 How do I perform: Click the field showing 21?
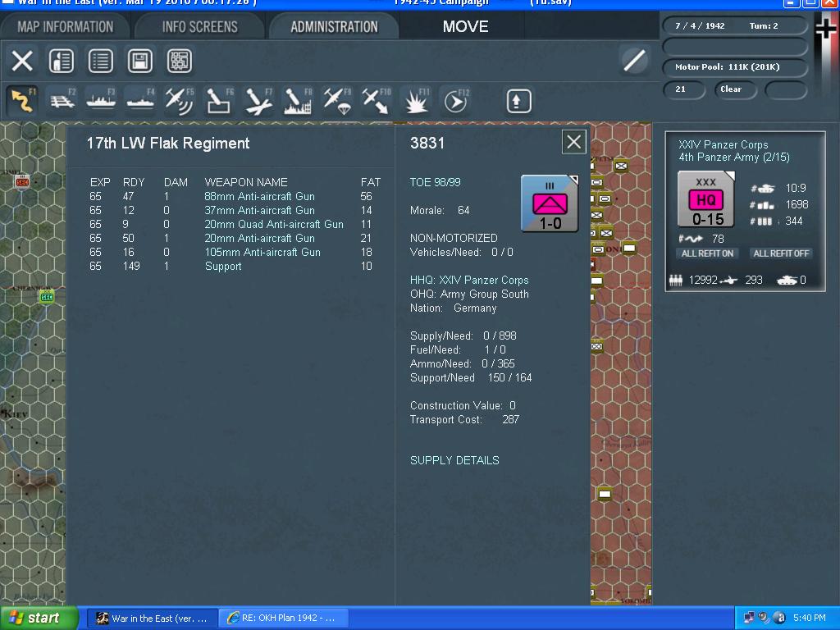tap(684, 89)
